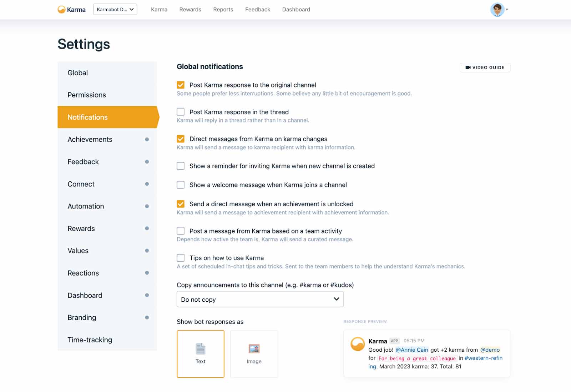Open the Do not copy dropdown
This screenshot has height=392, width=571.
click(259, 299)
